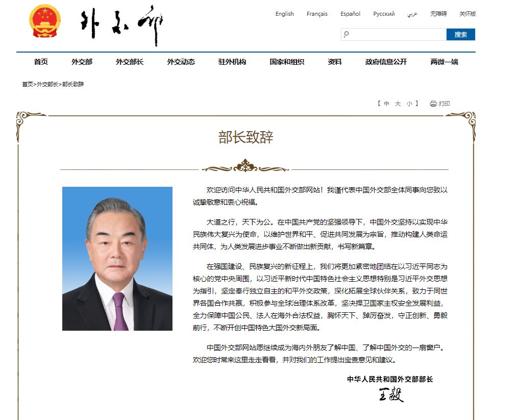The image size is (519, 420).
Task: Expand the 政府信息公开 navigation menu
Action: (386, 62)
